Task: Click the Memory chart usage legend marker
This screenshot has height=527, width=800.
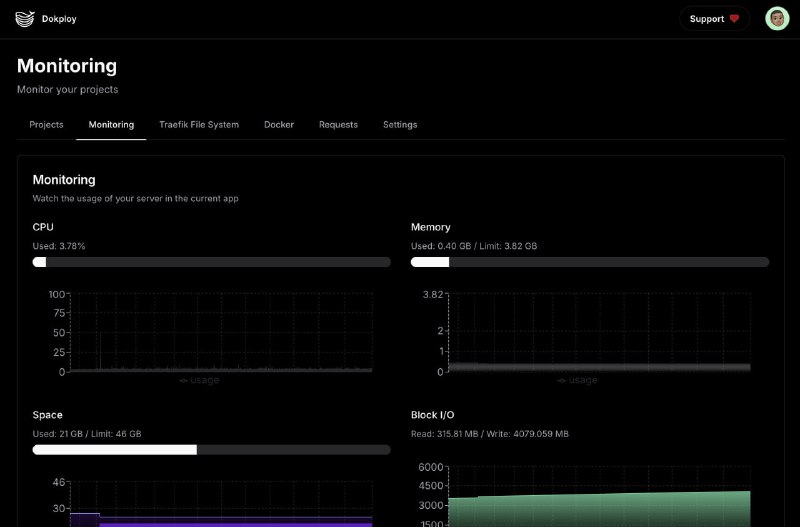Action: click(562, 380)
